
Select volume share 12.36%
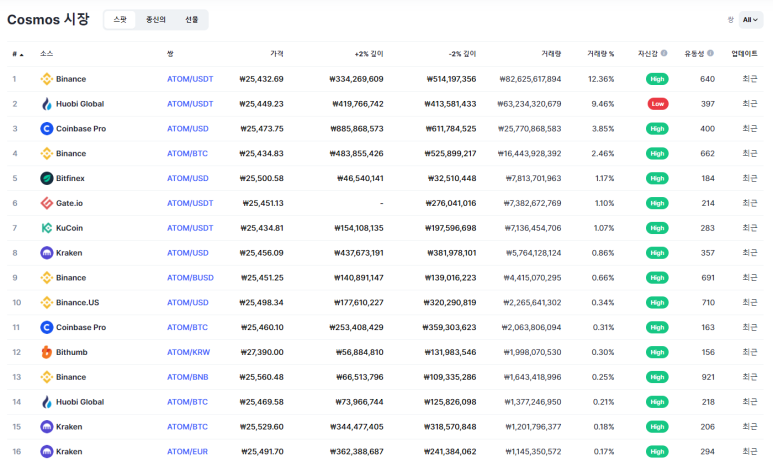(x=601, y=79)
